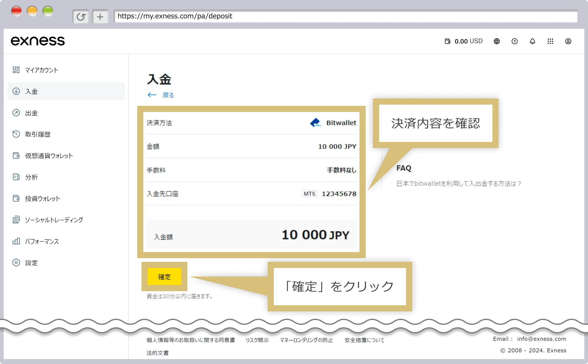Click the Bitwallet logo icon

coord(315,123)
